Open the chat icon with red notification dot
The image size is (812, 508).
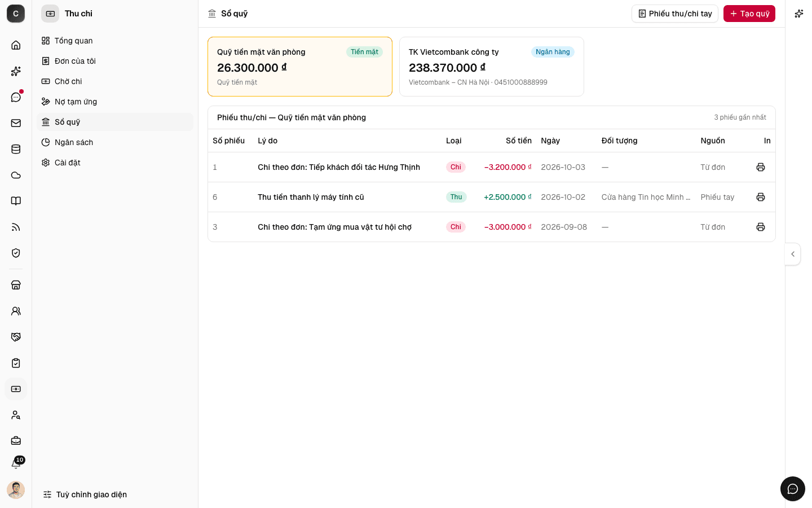point(16,97)
